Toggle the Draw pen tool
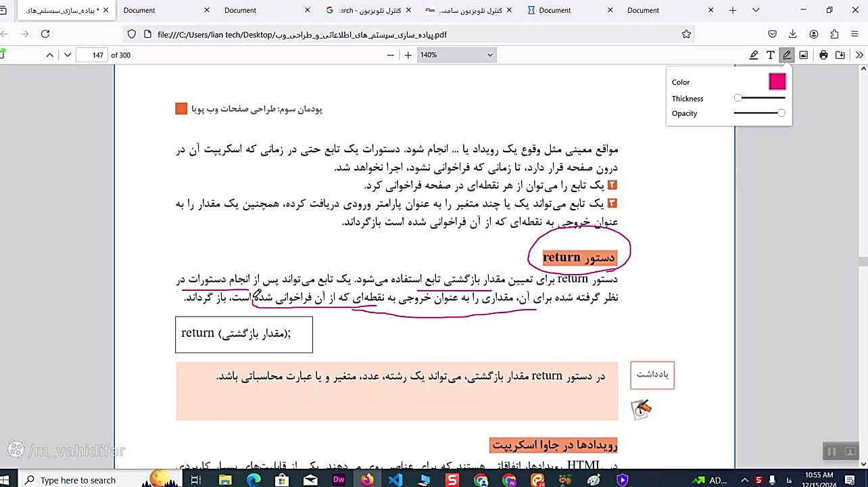 787,55
